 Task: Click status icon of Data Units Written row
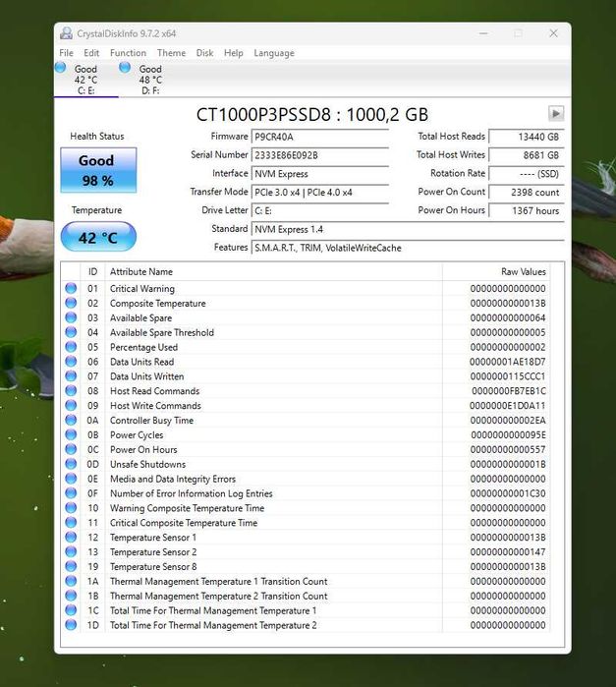(71, 375)
